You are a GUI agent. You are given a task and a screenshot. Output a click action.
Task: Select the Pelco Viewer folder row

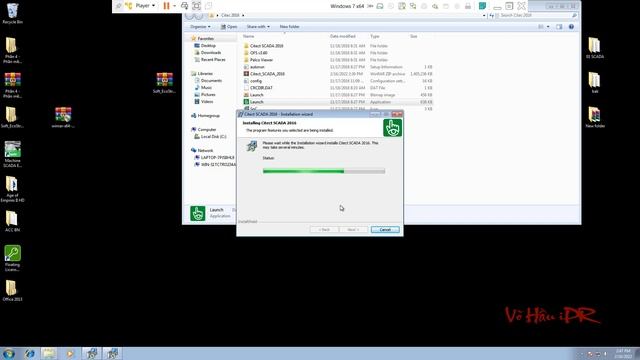pos(338,60)
